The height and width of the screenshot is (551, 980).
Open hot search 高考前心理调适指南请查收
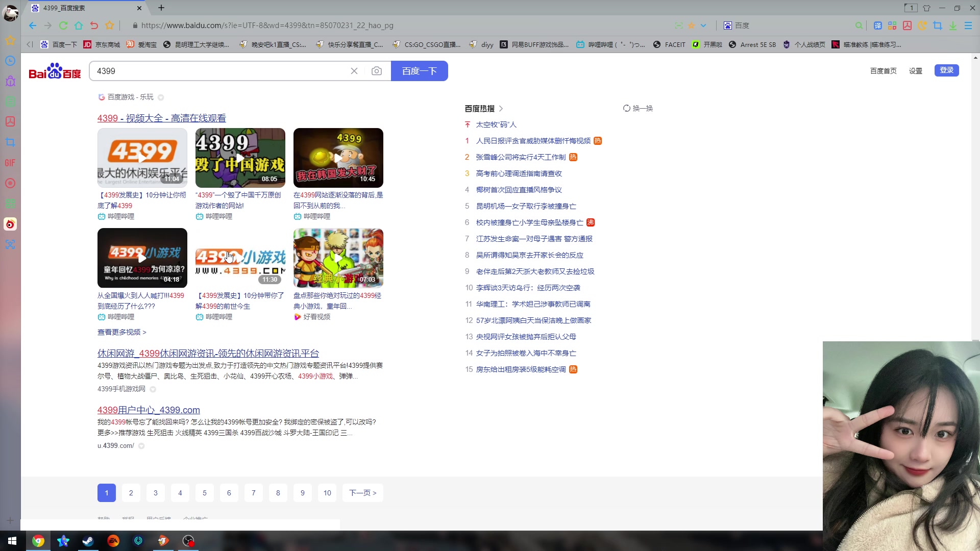pos(519,173)
